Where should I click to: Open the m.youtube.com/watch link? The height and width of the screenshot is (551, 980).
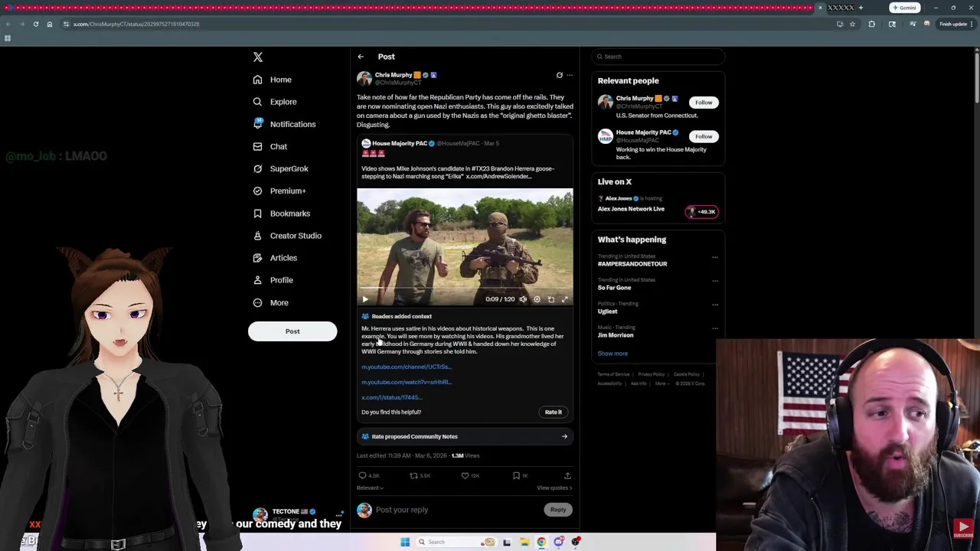tap(407, 382)
